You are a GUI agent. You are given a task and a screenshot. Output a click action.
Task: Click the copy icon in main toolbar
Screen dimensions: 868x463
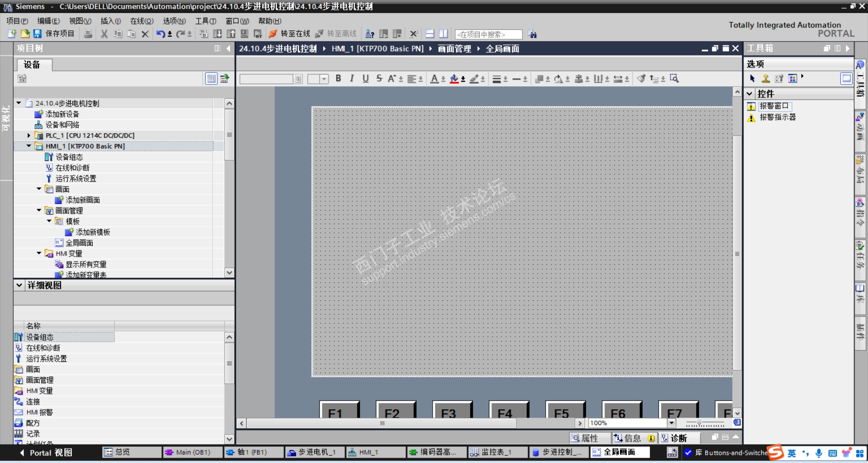tap(118, 34)
